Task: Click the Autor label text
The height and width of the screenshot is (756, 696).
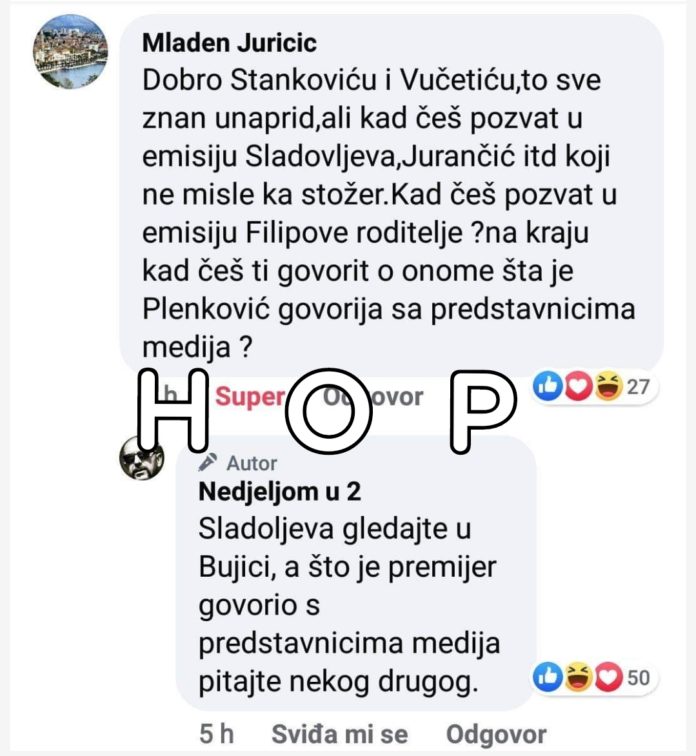Action: (252, 463)
